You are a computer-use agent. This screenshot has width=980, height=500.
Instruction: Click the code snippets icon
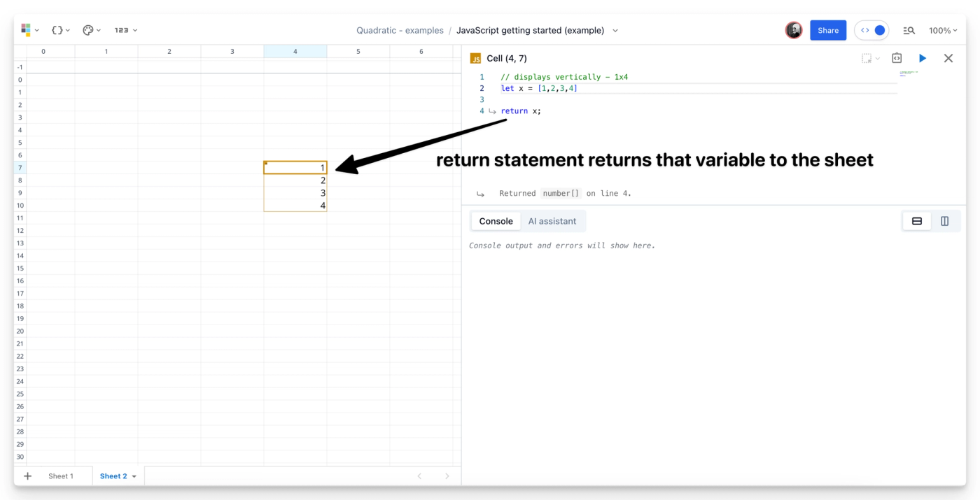[x=897, y=59]
